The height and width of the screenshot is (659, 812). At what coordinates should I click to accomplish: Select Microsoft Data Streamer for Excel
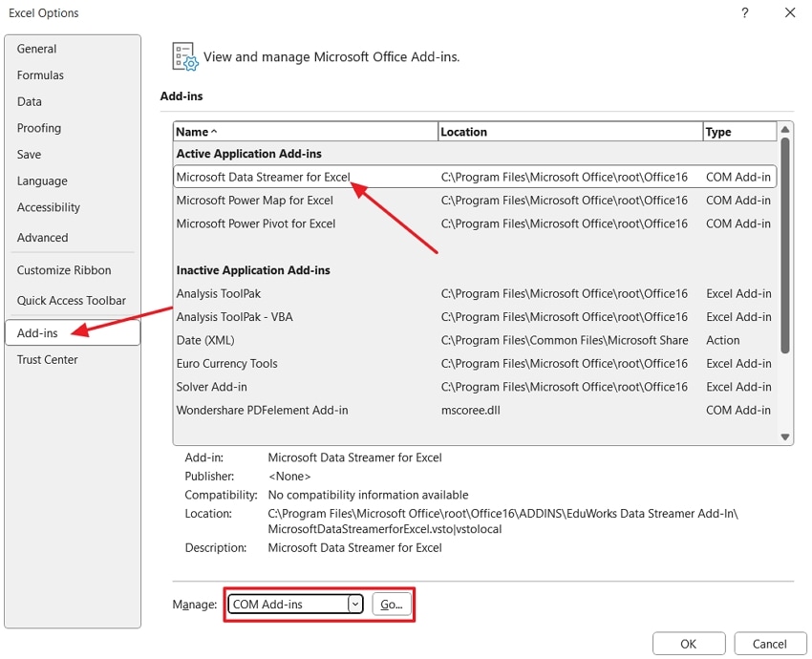(x=266, y=177)
